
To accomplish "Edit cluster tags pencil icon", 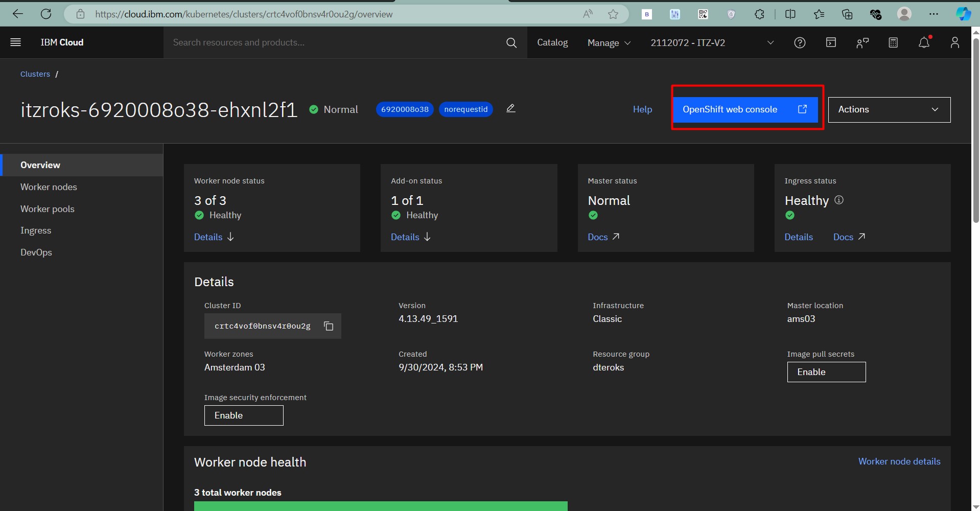I will tap(510, 108).
